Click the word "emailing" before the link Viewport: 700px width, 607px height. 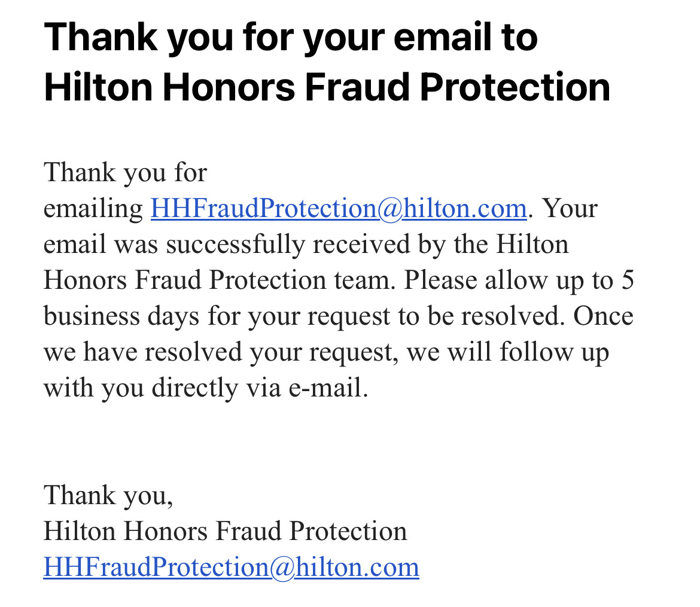point(93,209)
